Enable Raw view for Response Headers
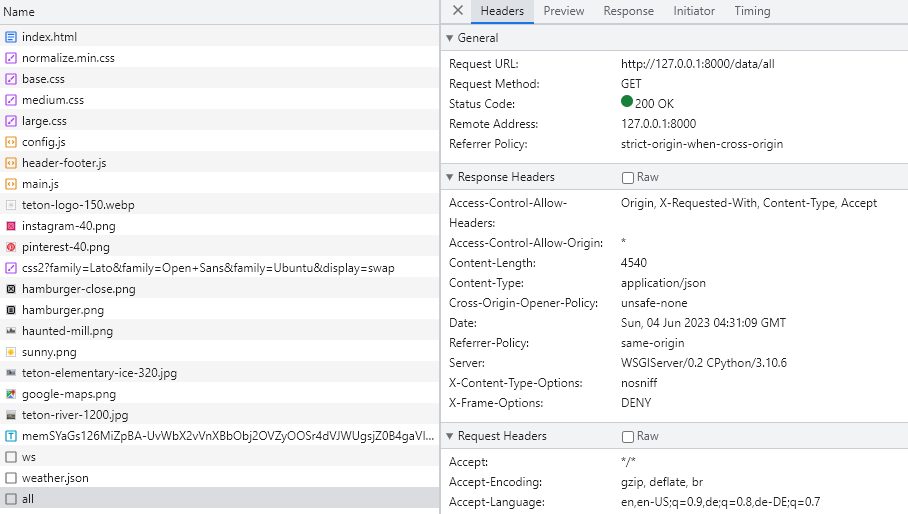908x514 pixels. coord(628,177)
